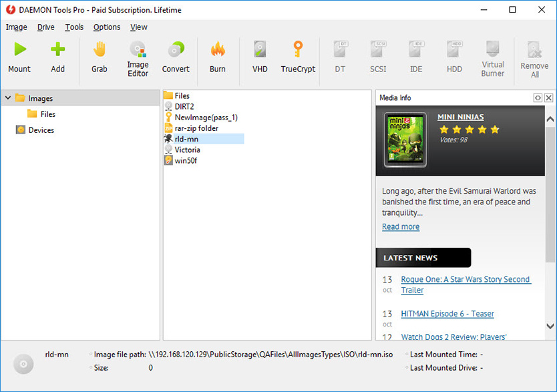Launch the Image Editor
Viewport: 557px width, 392px height.
tap(138, 57)
